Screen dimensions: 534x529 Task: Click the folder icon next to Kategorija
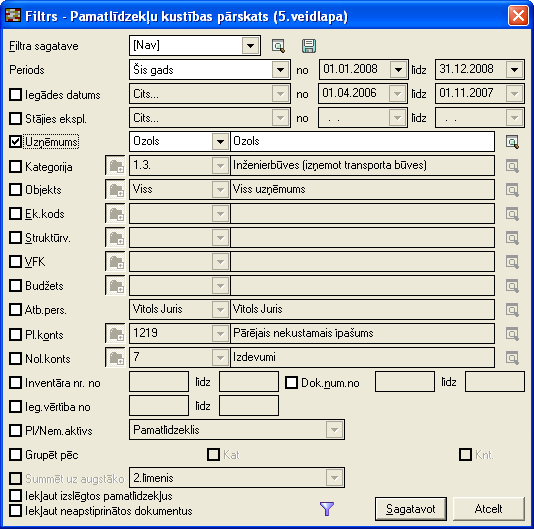[115, 166]
